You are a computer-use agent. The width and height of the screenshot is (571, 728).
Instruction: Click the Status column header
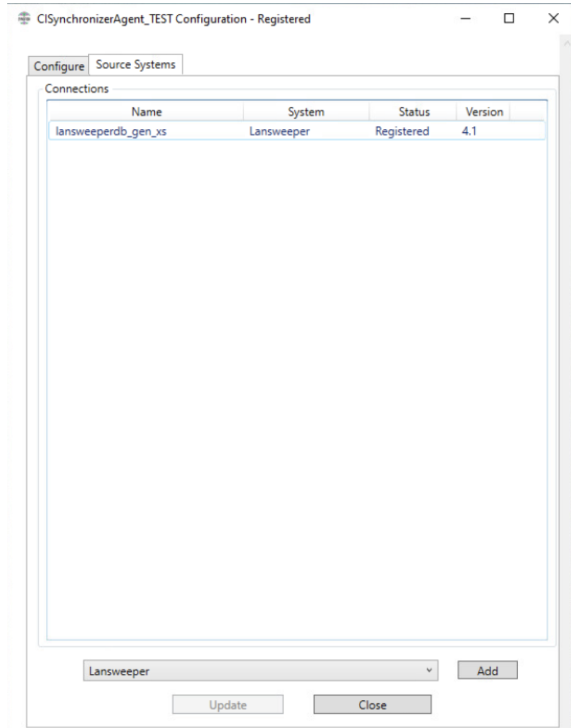click(413, 112)
